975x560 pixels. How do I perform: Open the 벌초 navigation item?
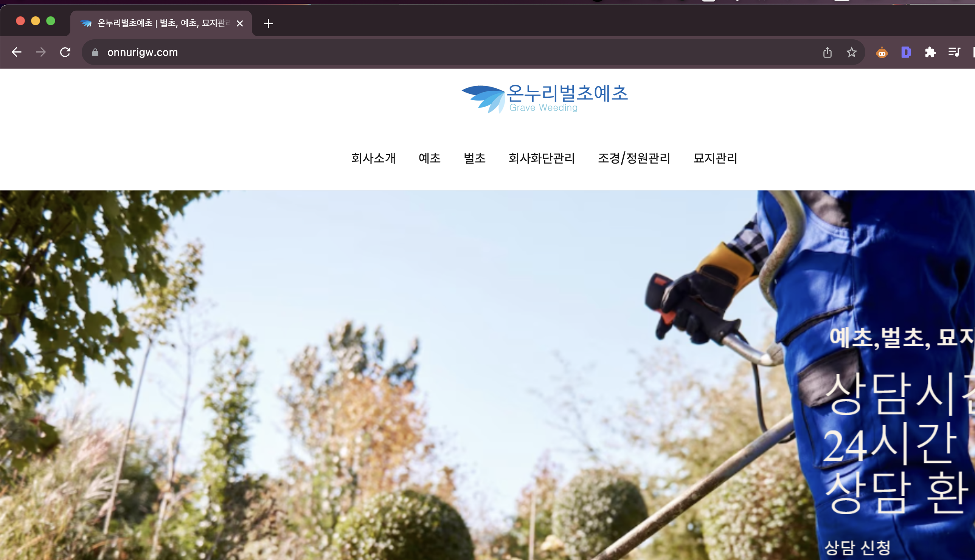pyautogui.click(x=474, y=158)
